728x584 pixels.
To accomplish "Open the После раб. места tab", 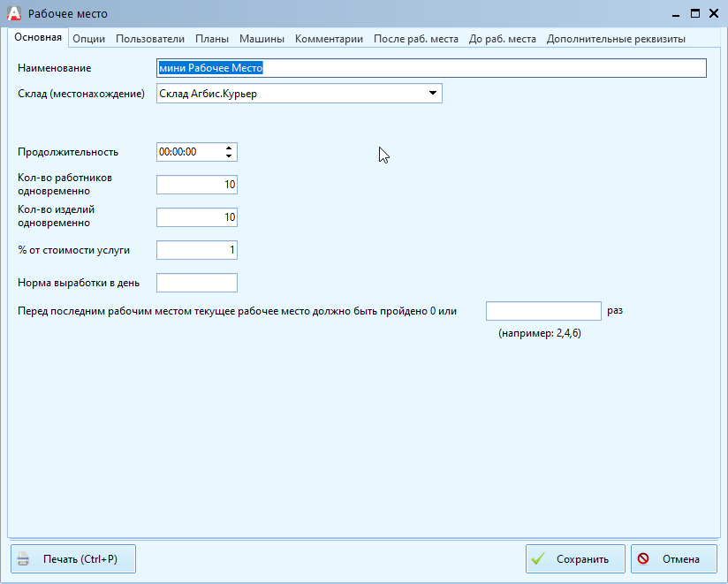I will coord(415,39).
